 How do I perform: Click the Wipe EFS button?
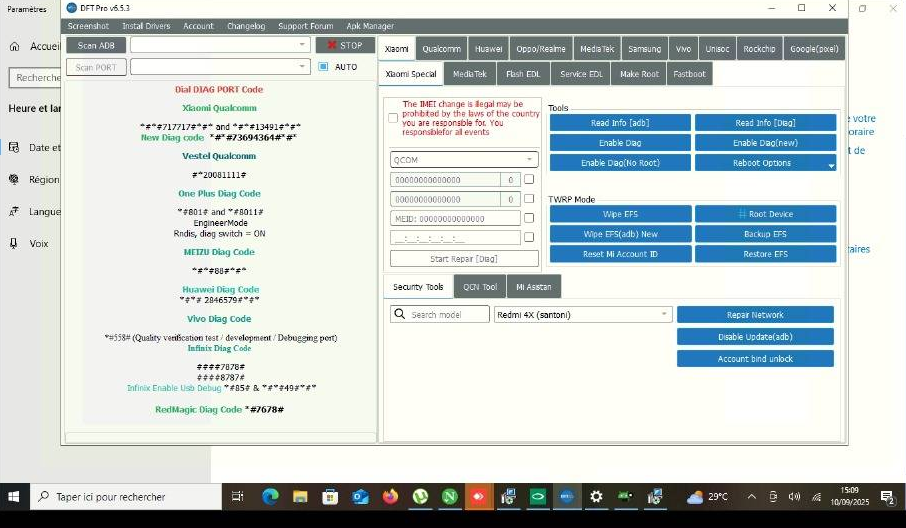click(x=620, y=214)
